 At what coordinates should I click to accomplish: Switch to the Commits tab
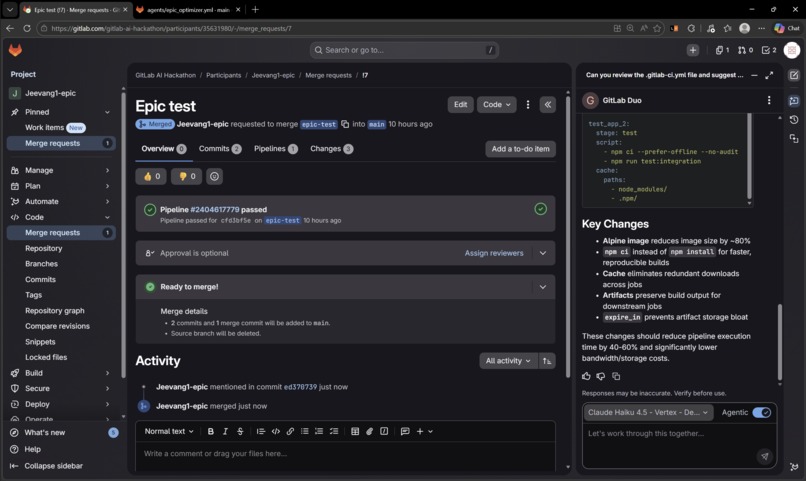219,149
